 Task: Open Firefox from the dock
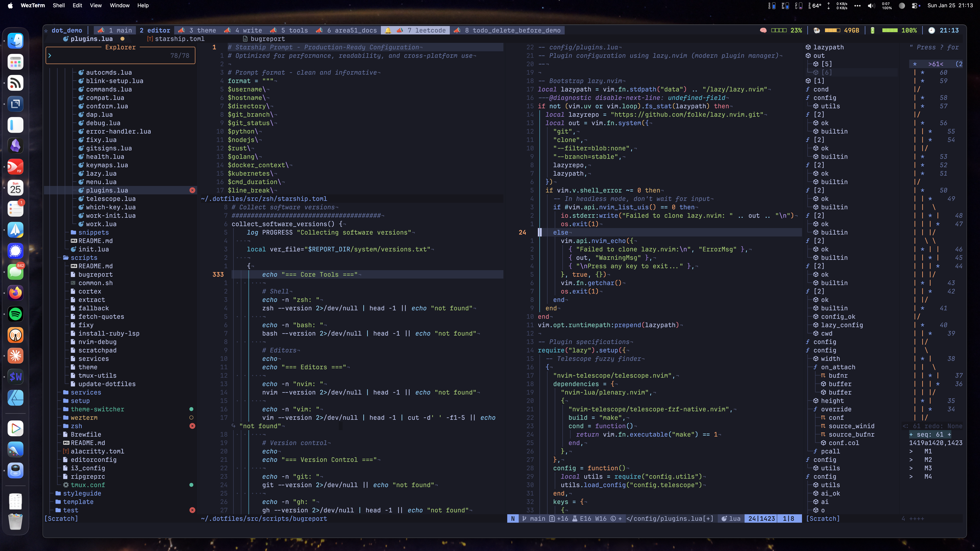pyautogui.click(x=16, y=293)
